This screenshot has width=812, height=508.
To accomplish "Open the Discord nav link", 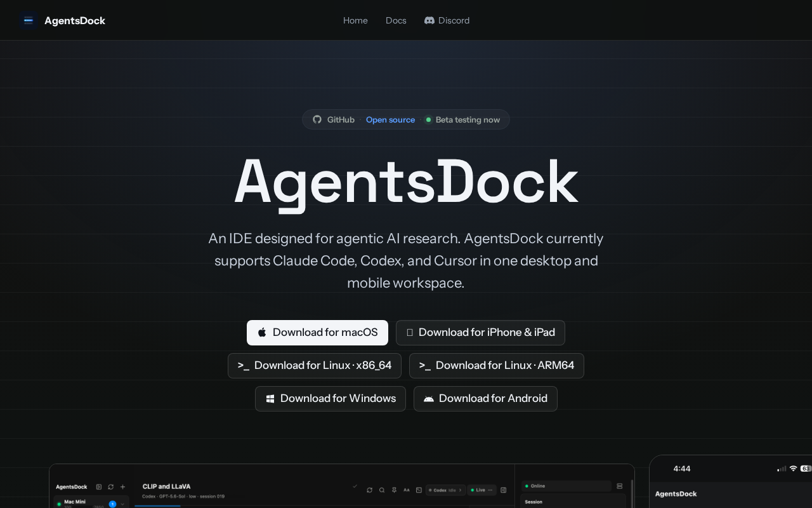I will (447, 20).
